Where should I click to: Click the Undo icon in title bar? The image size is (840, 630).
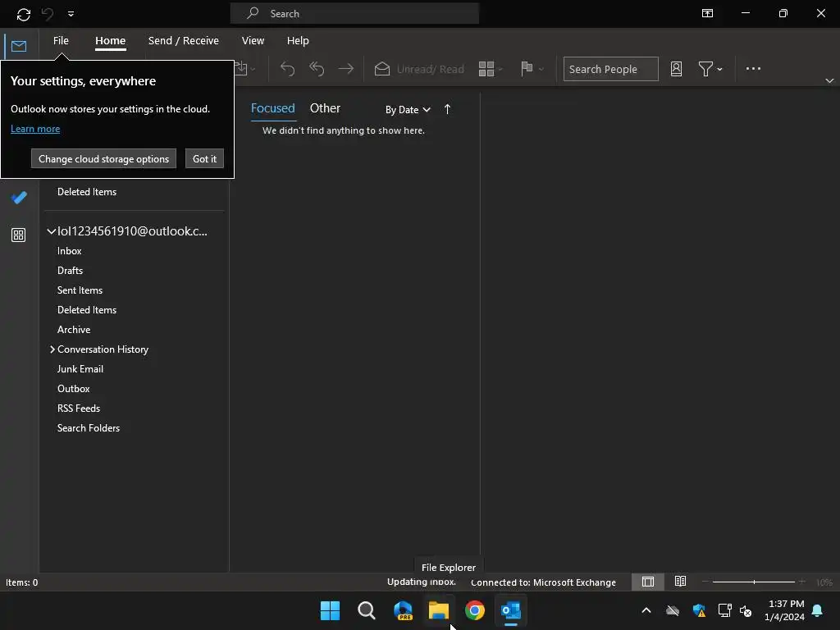pyautogui.click(x=48, y=14)
